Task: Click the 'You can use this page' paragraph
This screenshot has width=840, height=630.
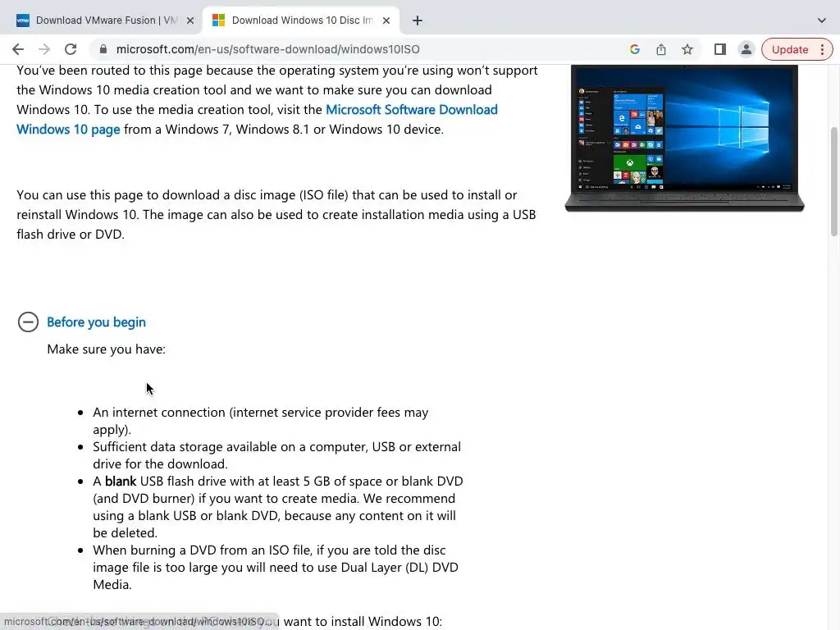Action: [276, 214]
